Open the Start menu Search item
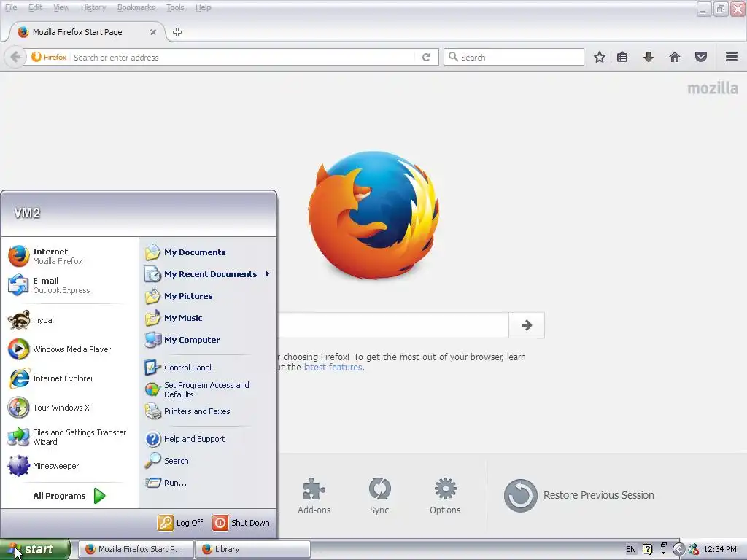747x560 pixels. click(x=207, y=461)
